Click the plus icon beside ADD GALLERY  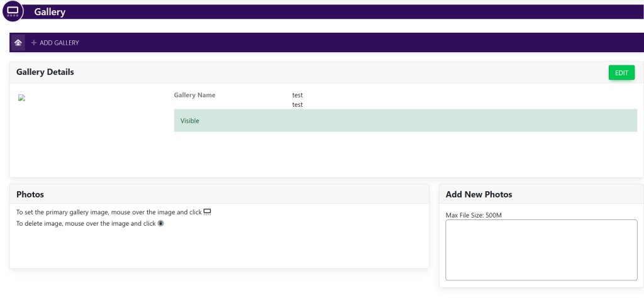(34, 43)
